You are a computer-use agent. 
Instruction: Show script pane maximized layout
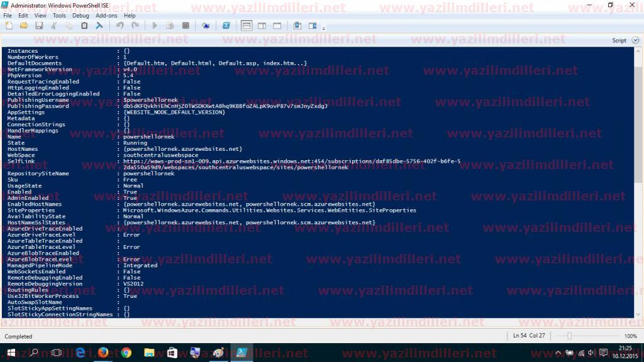coord(277,26)
